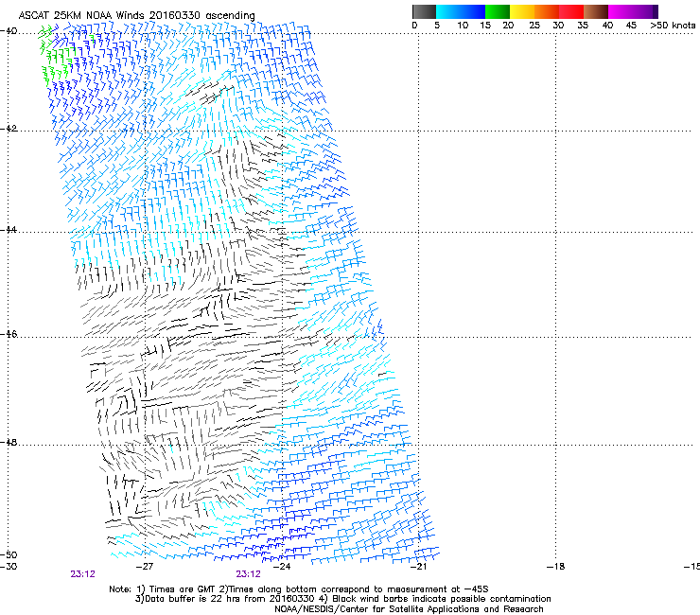
Task: Click the NOAA/NESDIS Center for Satellite Applications credit
Action: (x=409, y=609)
